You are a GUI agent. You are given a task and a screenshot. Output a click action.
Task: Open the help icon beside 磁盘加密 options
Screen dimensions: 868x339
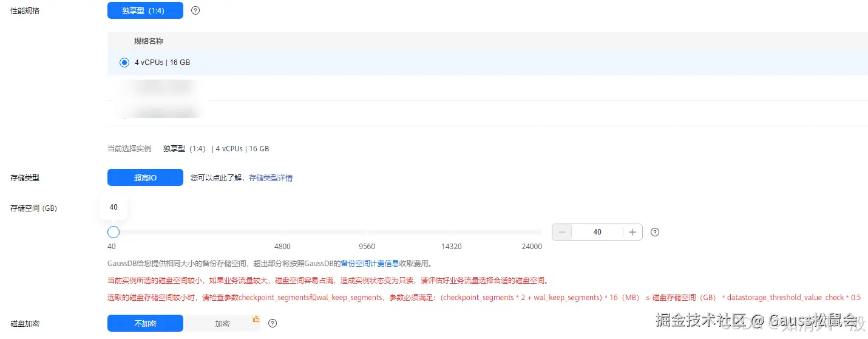273,323
